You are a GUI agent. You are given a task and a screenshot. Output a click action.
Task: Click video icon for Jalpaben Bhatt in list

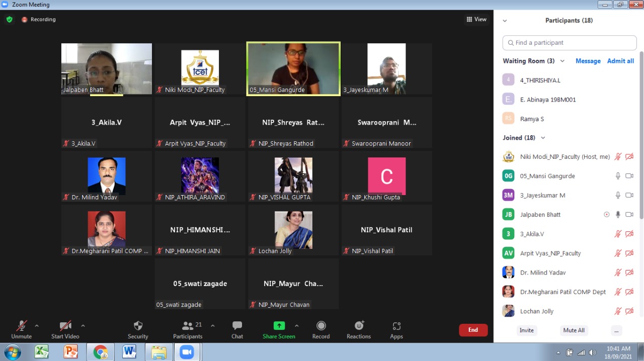[629, 215]
